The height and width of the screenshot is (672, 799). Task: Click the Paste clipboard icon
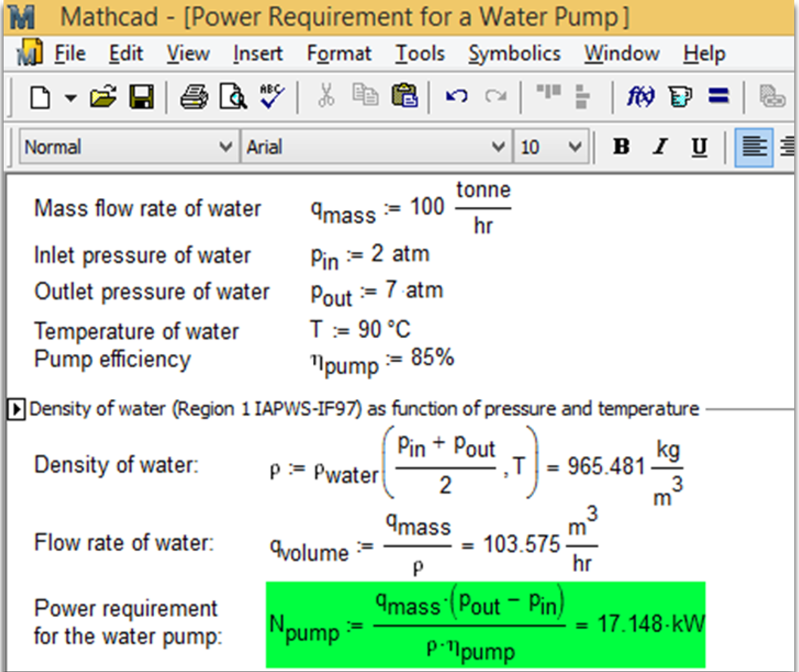tap(405, 96)
